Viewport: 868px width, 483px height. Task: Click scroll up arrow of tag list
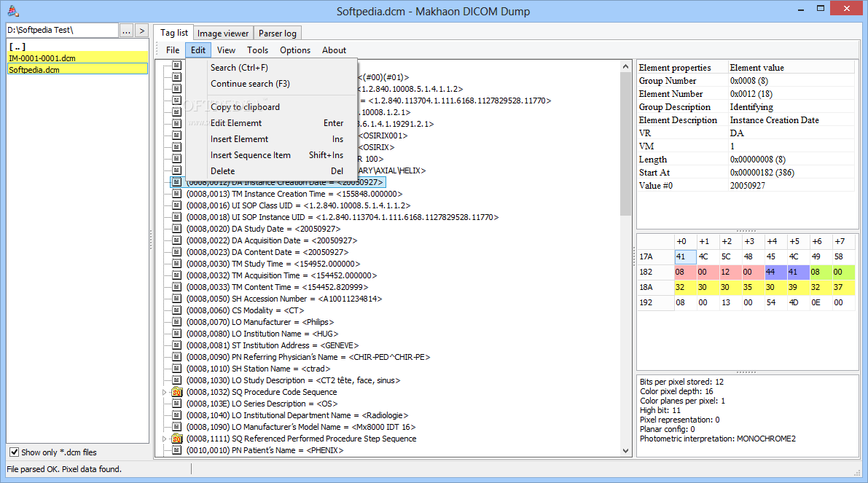tap(625, 66)
